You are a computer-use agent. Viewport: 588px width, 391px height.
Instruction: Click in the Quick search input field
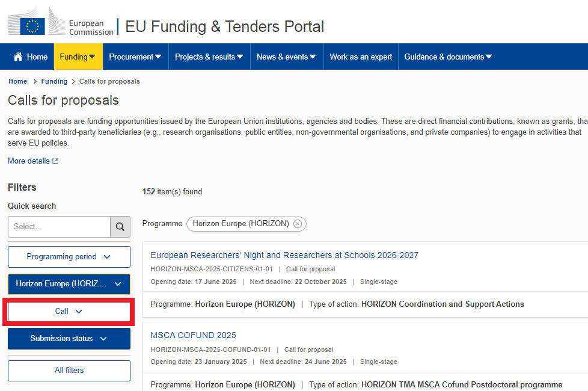tap(59, 227)
